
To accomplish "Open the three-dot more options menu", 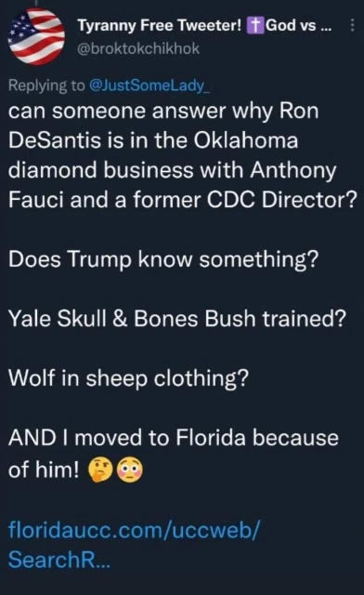I will pos(352,26).
